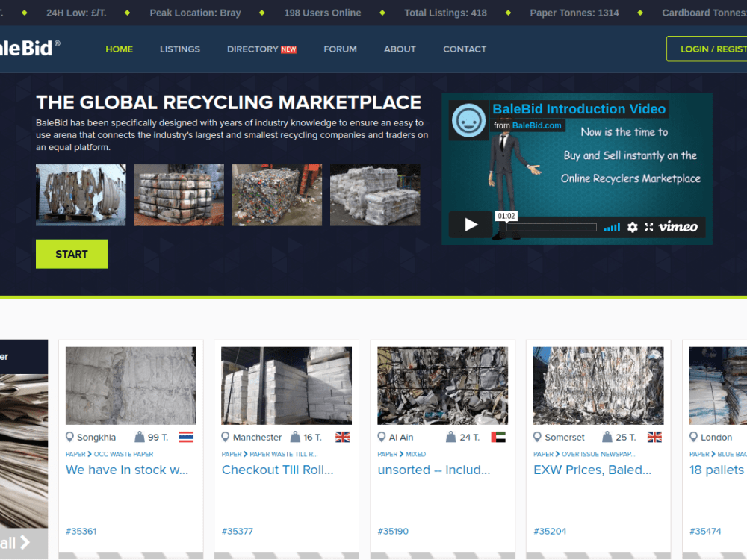Screen dimensions: 747x560
Task: Open the ABOUT menu item
Action: coord(400,49)
